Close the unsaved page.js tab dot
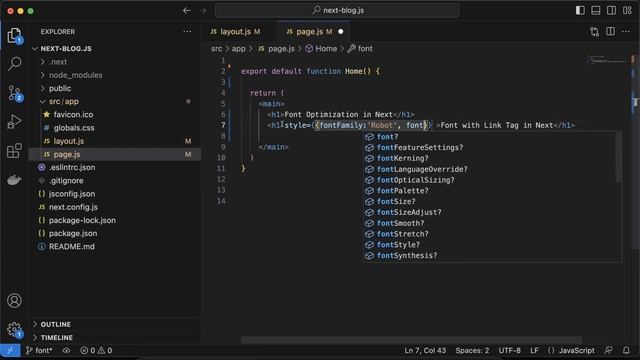Screen dimensions: 640x360 pyautogui.click(x=340, y=31)
